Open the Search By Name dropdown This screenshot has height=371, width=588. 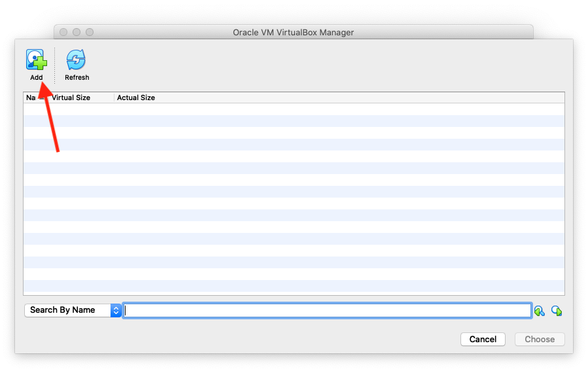click(73, 310)
